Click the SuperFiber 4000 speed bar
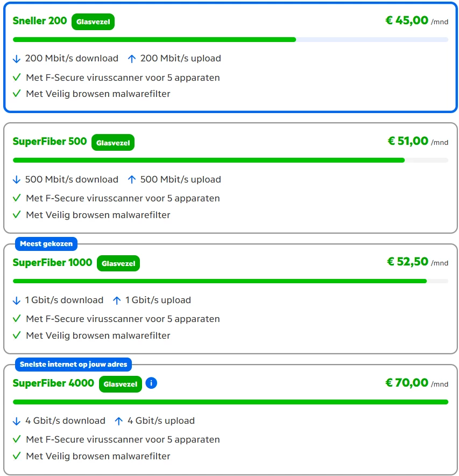 (x=230, y=402)
